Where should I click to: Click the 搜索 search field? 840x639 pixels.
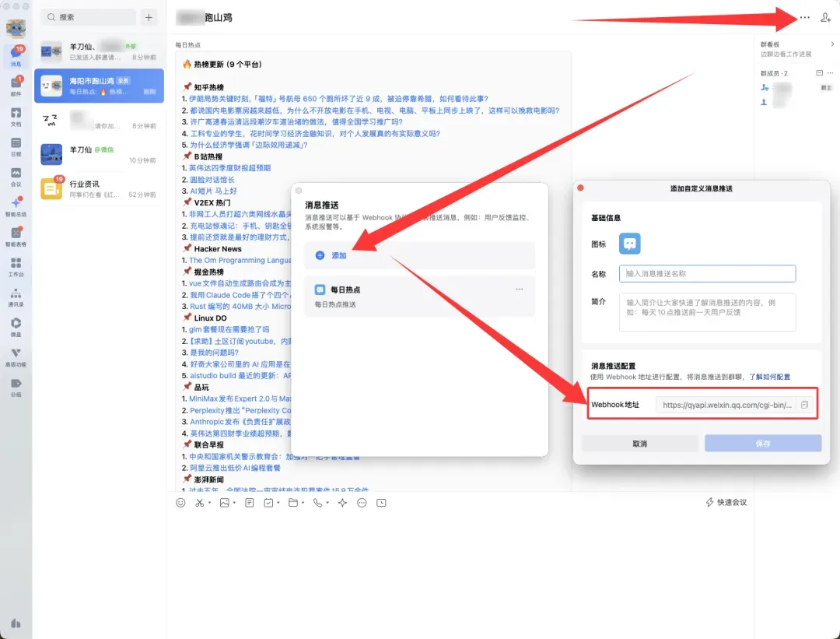click(x=89, y=17)
